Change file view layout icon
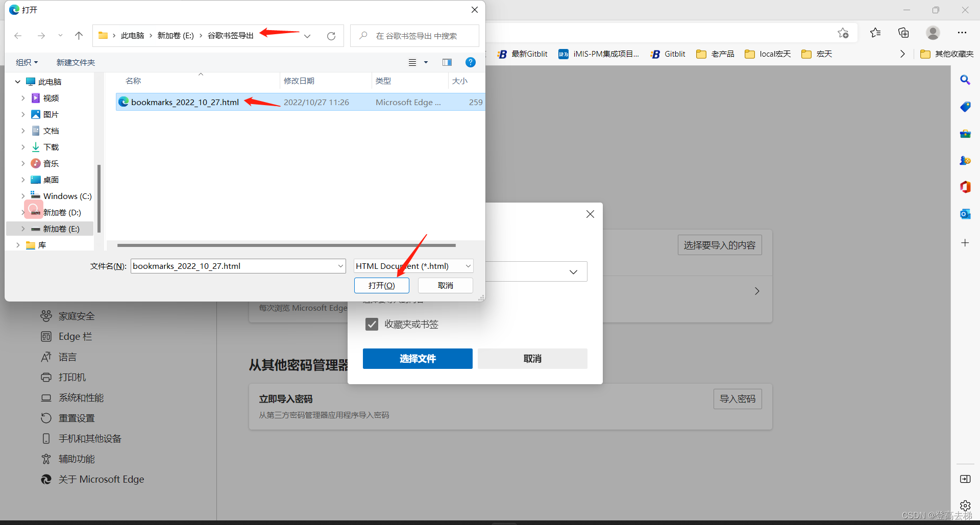 pyautogui.click(x=412, y=62)
